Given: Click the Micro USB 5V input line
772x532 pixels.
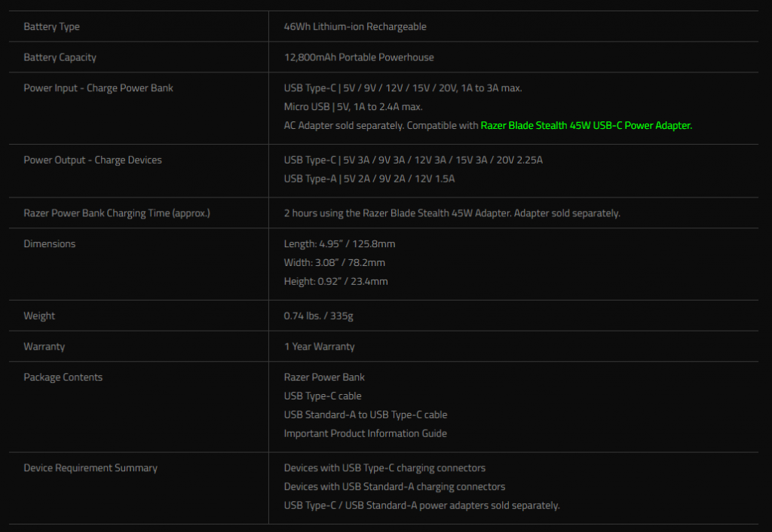Looking at the screenshot, I should (353, 107).
